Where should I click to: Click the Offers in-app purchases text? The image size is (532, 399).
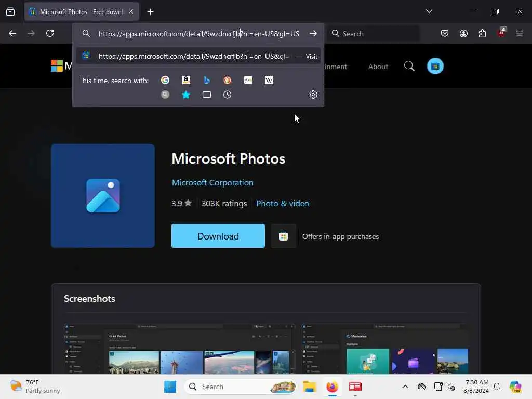(340, 236)
